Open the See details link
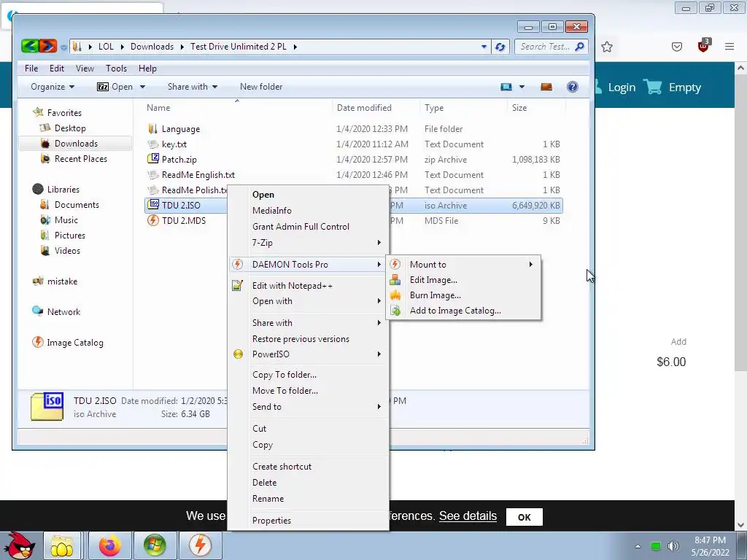Screen dimensions: 747x560 tap(468, 516)
